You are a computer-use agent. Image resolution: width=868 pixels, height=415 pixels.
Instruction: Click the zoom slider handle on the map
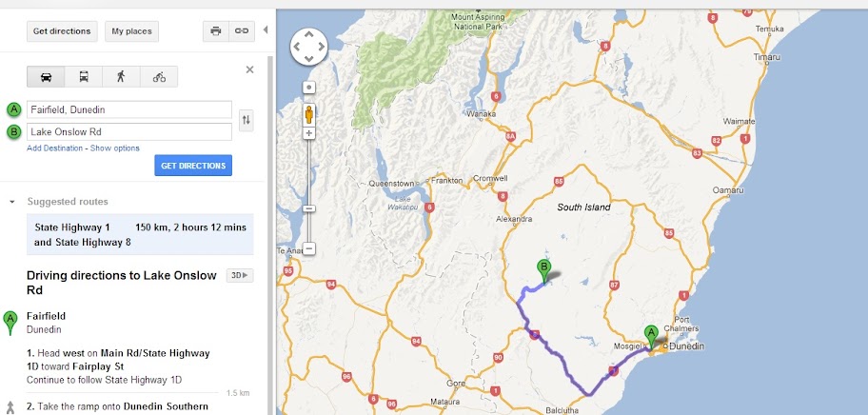(x=308, y=208)
